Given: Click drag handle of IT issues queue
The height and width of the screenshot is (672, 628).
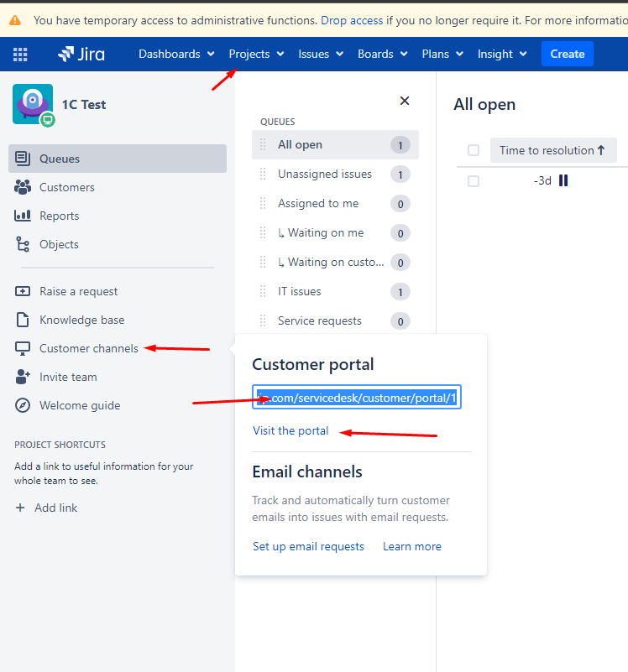Looking at the screenshot, I should (x=263, y=291).
